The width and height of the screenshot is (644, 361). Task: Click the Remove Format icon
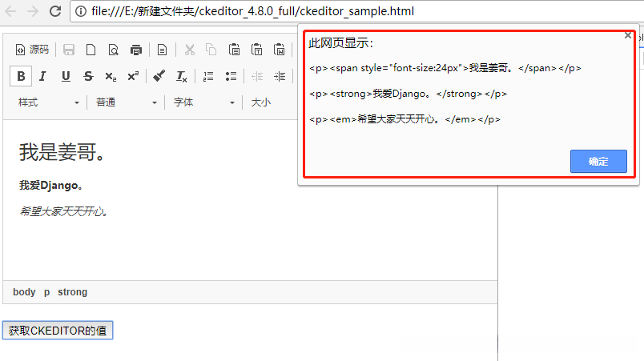pos(181,76)
